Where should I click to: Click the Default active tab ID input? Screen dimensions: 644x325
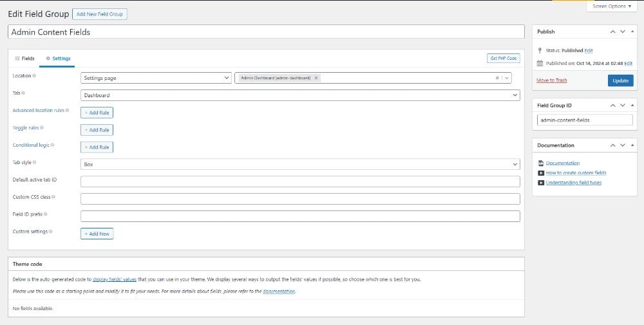pyautogui.click(x=300, y=181)
